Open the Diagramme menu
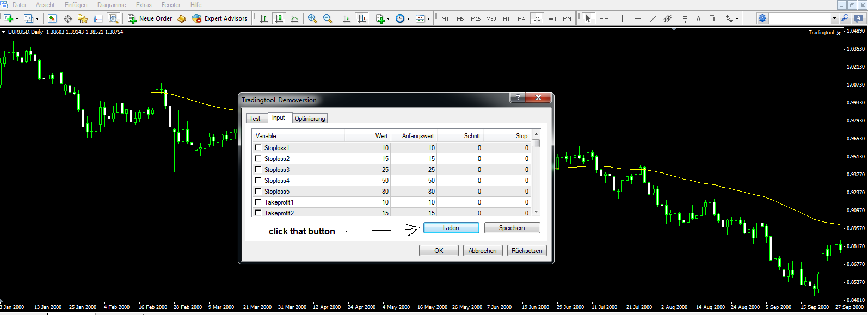 pos(112,5)
